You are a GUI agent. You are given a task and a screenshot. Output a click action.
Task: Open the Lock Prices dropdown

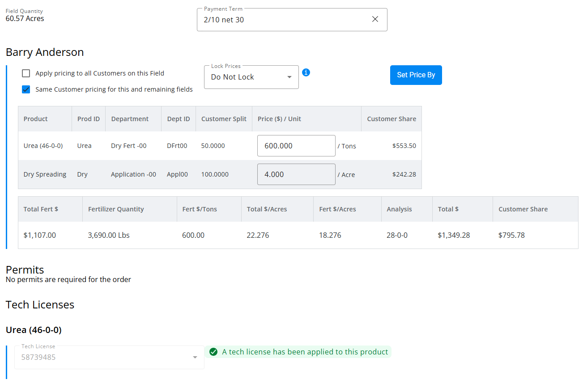pos(251,77)
